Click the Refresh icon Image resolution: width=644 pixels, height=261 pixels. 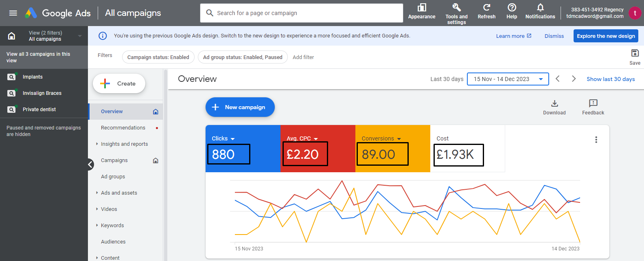pyautogui.click(x=486, y=8)
